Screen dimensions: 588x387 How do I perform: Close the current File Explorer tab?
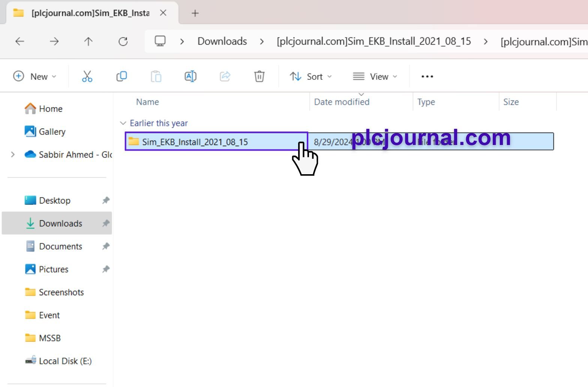tap(163, 13)
